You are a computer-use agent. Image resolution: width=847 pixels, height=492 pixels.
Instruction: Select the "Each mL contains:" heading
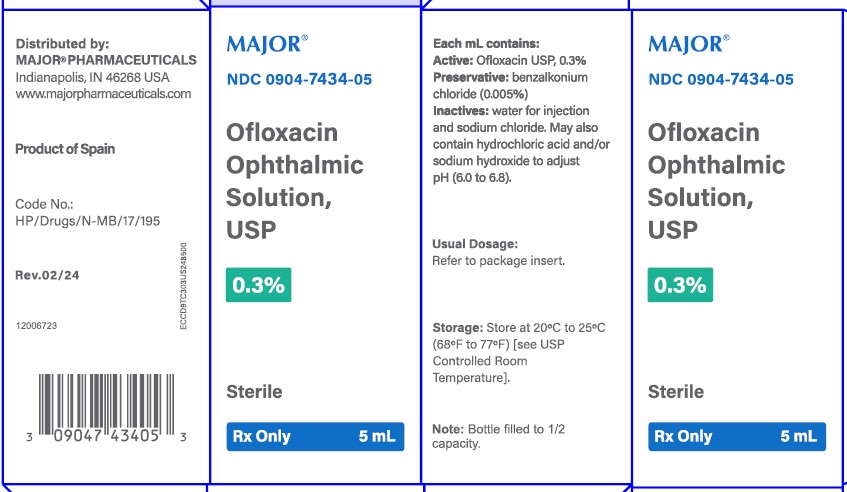pos(486,44)
